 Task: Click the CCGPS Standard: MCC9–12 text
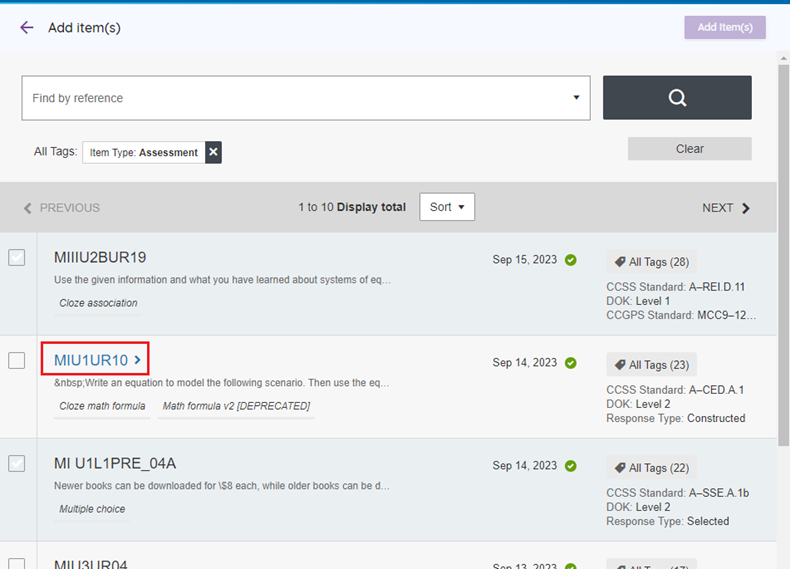click(x=681, y=315)
